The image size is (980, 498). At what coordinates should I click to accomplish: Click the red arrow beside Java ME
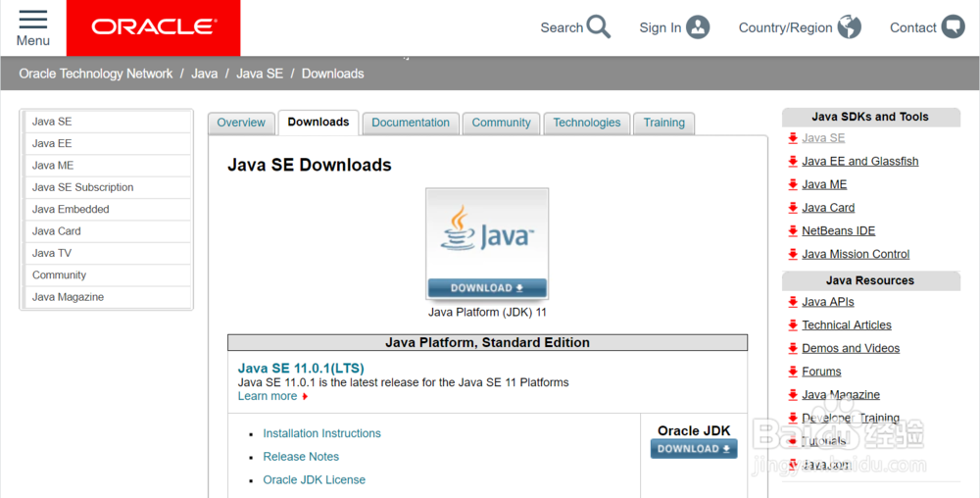click(x=793, y=184)
